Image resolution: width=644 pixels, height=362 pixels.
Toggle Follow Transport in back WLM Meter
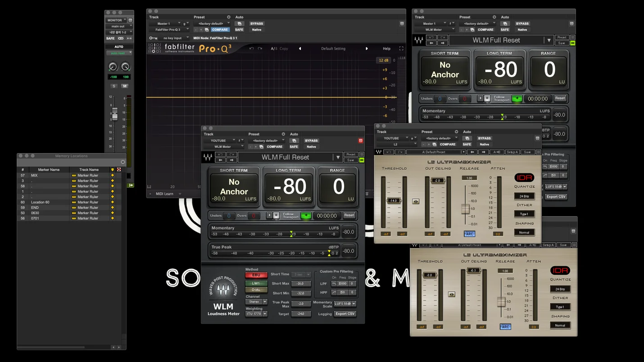point(517,98)
